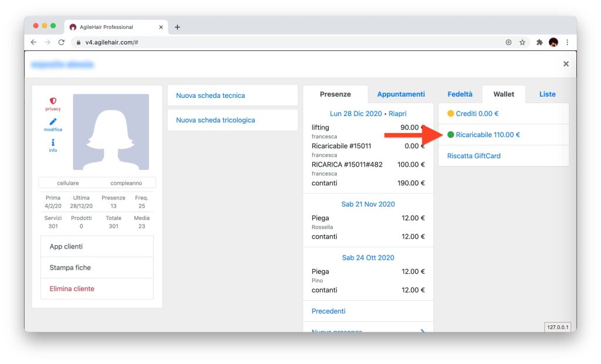Create Nuova scheda tecnica
The width and height of the screenshot is (601, 364).
tap(211, 96)
